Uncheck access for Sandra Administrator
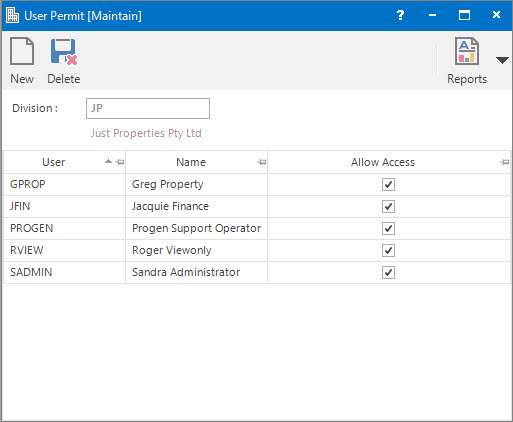Screen dimensions: 513x422 tap(388, 272)
